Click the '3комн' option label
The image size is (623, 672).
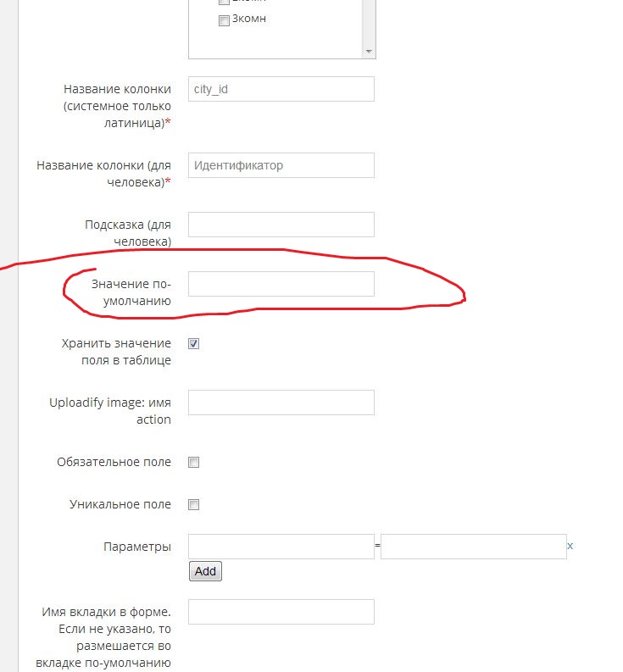pyautogui.click(x=249, y=19)
